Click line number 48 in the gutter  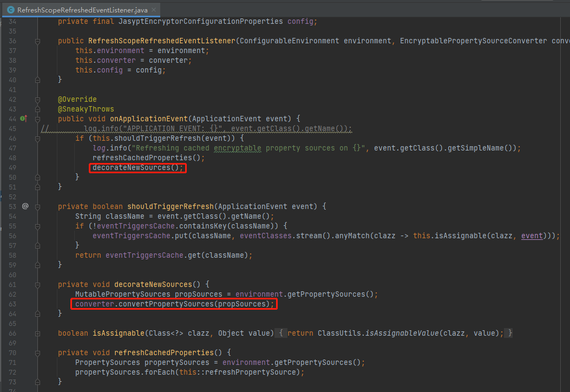(x=13, y=158)
